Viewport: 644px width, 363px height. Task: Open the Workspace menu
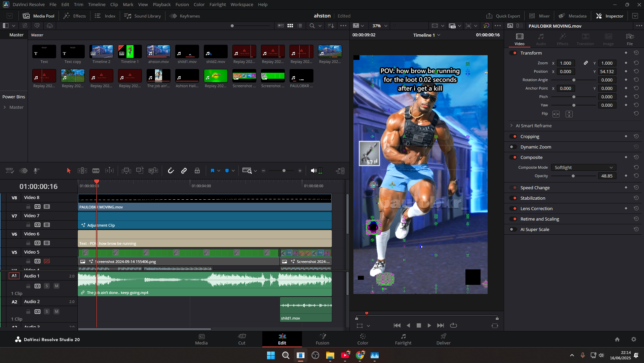(242, 4)
